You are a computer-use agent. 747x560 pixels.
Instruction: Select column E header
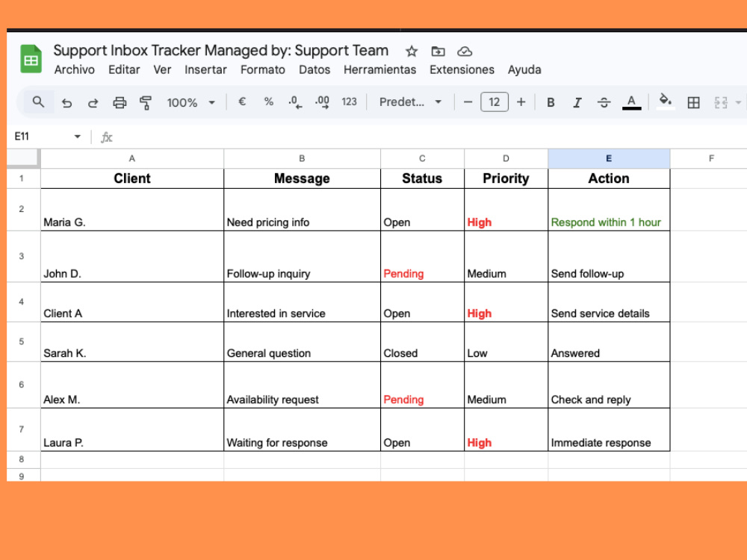(x=609, y=158)
